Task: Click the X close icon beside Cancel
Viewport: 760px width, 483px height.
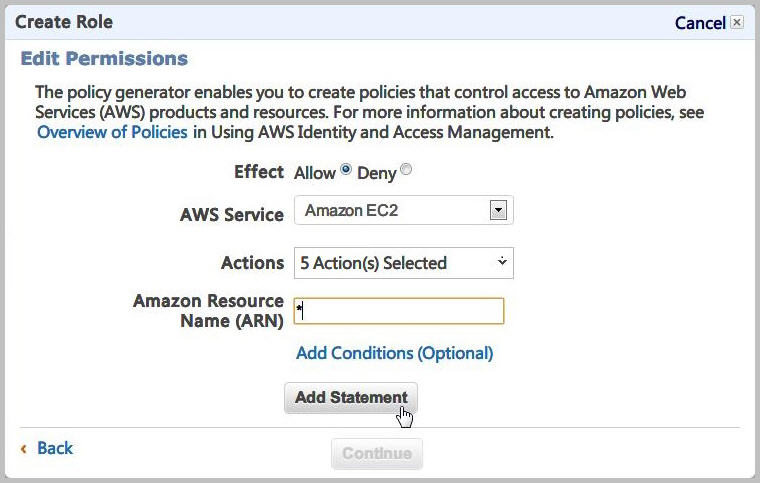Action: pyautogui.click(x=737, y=22)
